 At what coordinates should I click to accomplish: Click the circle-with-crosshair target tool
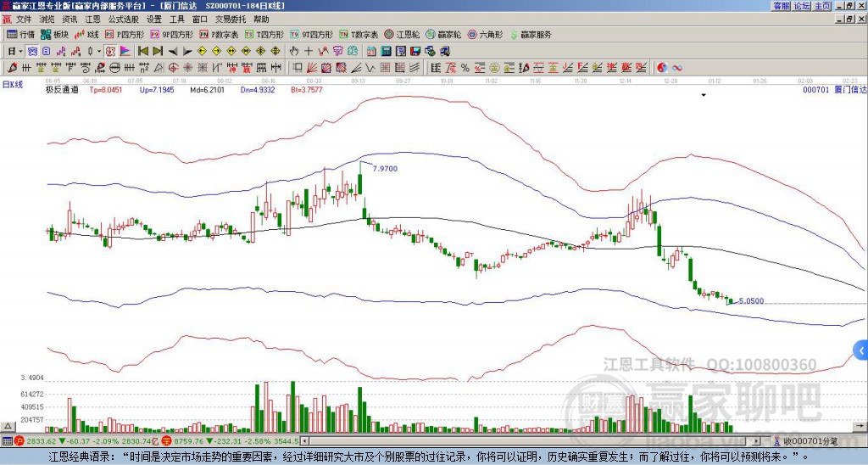click(x=173, y=68)
